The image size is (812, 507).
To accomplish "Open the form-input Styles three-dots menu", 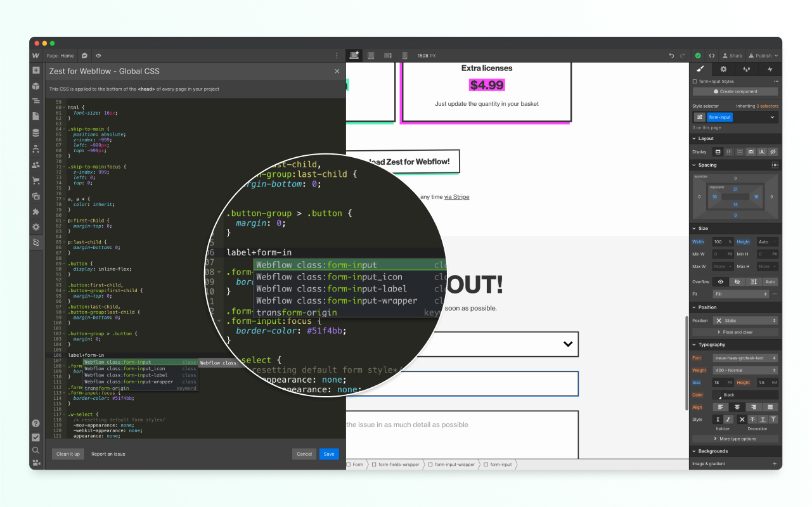I will point(776,82).
